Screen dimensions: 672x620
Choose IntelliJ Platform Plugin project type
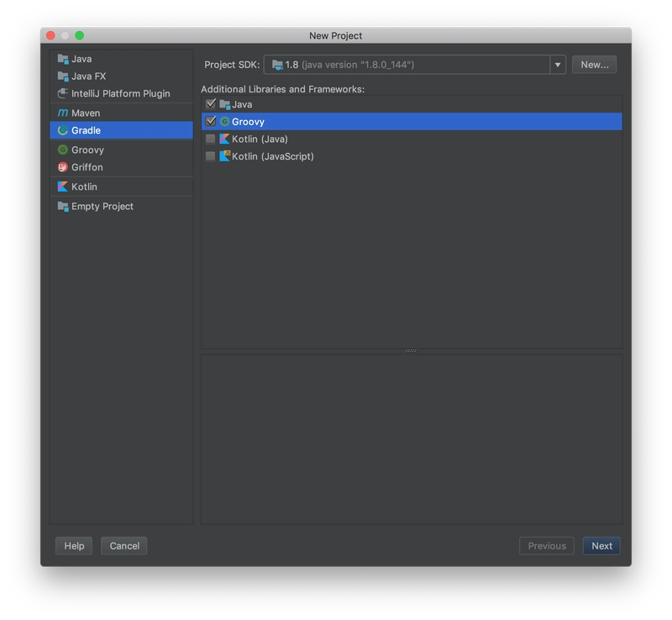pos(121,93)
